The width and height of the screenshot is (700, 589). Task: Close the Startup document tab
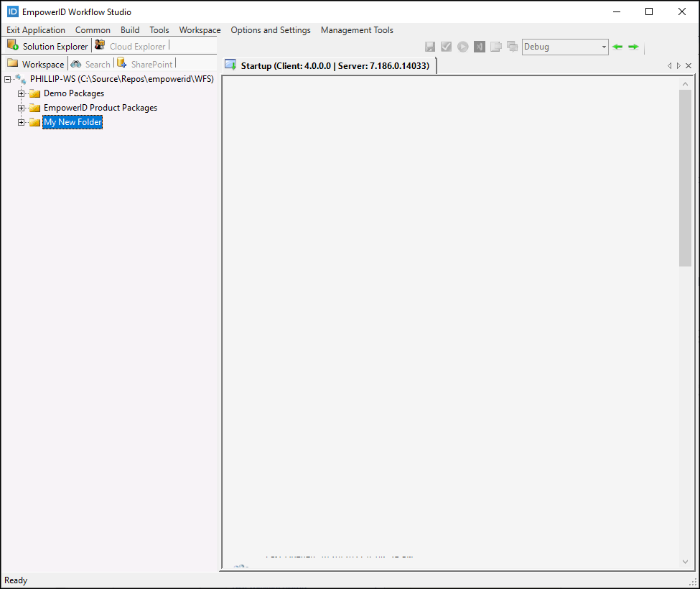689,65
